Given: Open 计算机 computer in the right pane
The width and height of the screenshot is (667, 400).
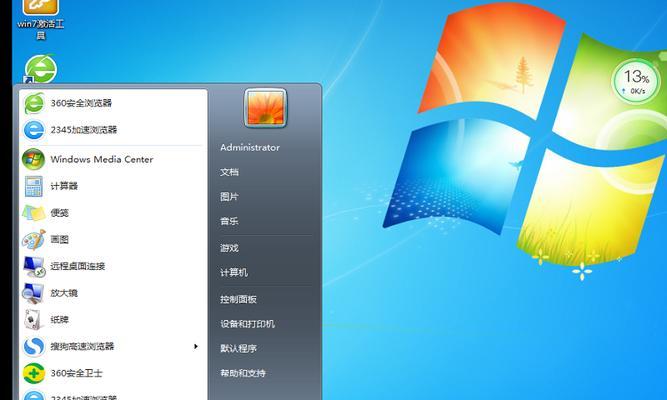Looking at the screenshot, I should click(234, 272).
